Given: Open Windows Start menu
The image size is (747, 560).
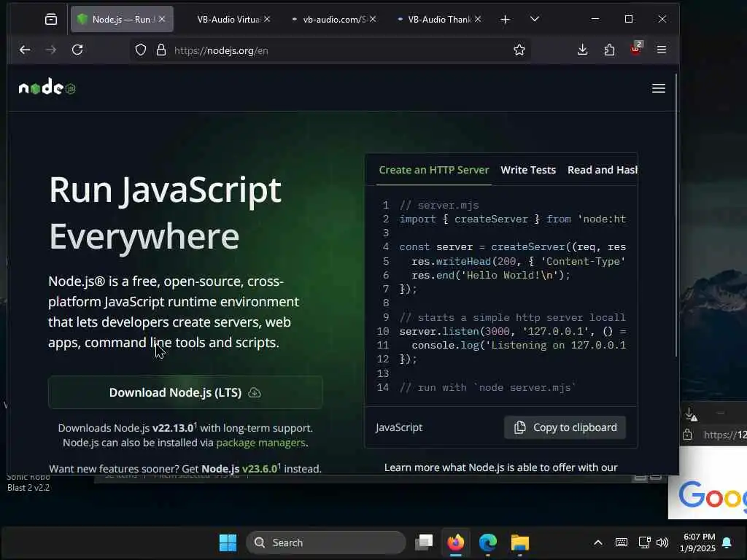Looking at the screenshot, I should click(x=228, y=542).
